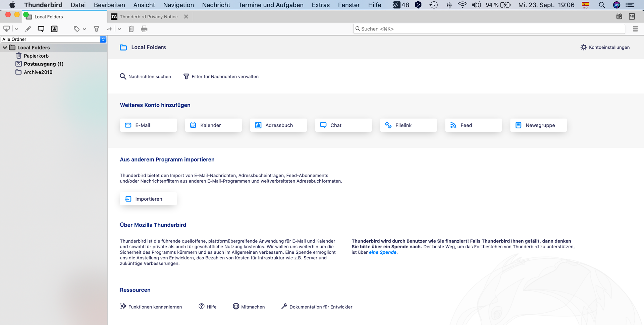Open the Termine und Aufgaben menu

[271, 5]
